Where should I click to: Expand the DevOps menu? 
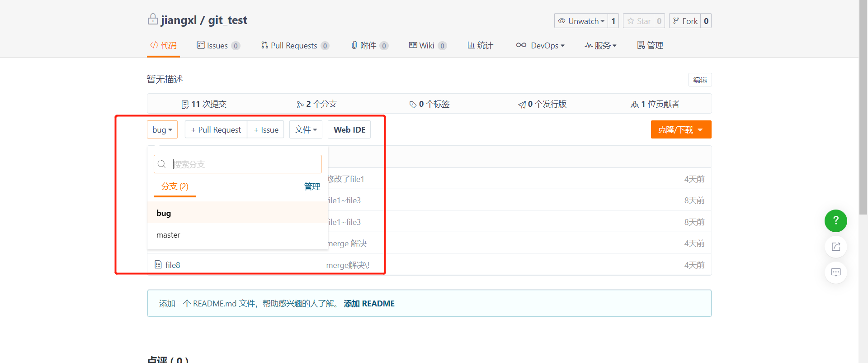point(540,45)
